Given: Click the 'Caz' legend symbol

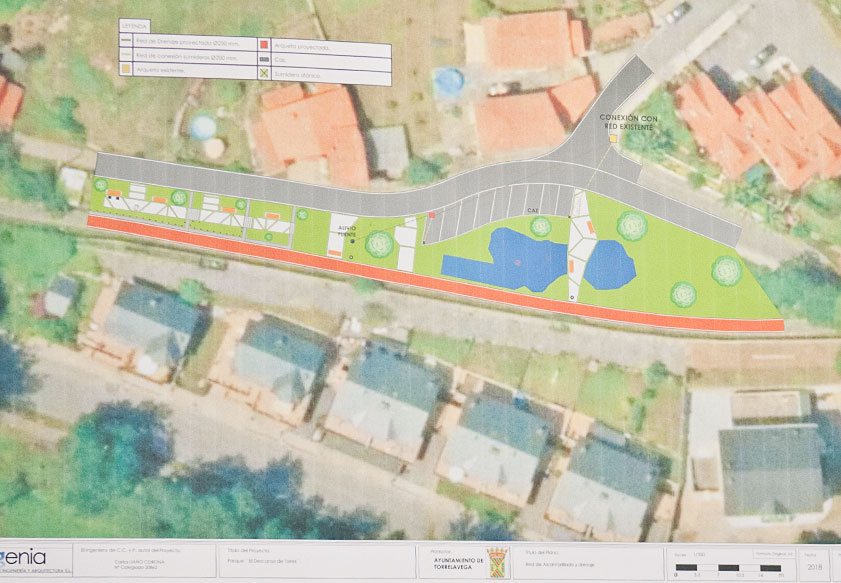Looking at the screenshot, I should point(265,58).
